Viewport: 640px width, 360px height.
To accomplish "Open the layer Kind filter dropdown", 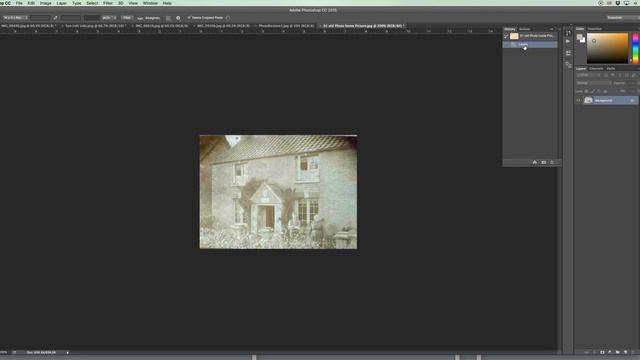I will [x=588, y=75].
